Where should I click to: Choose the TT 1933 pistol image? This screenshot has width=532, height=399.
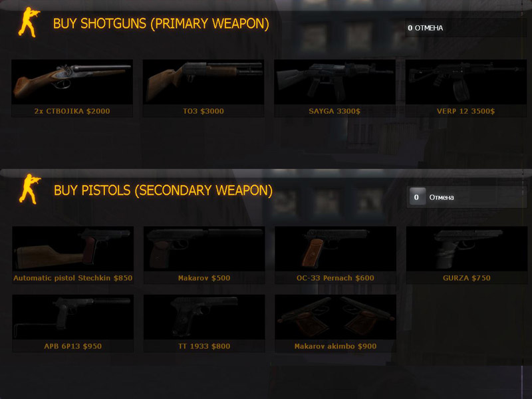[x=204, y=317]
